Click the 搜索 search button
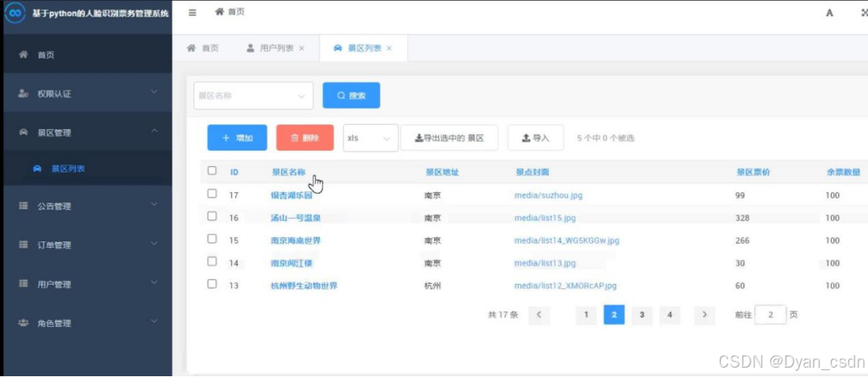 click(x=352, y=96)
